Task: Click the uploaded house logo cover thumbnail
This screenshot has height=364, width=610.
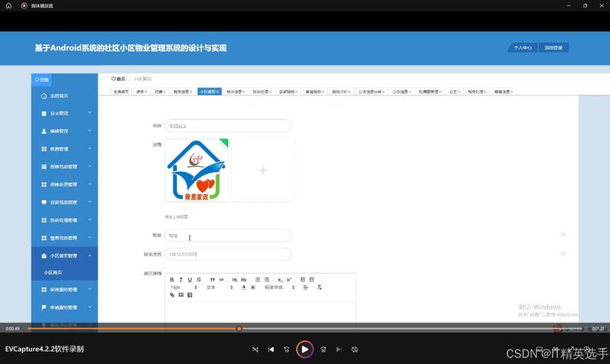Action: (x=197, y=170)
